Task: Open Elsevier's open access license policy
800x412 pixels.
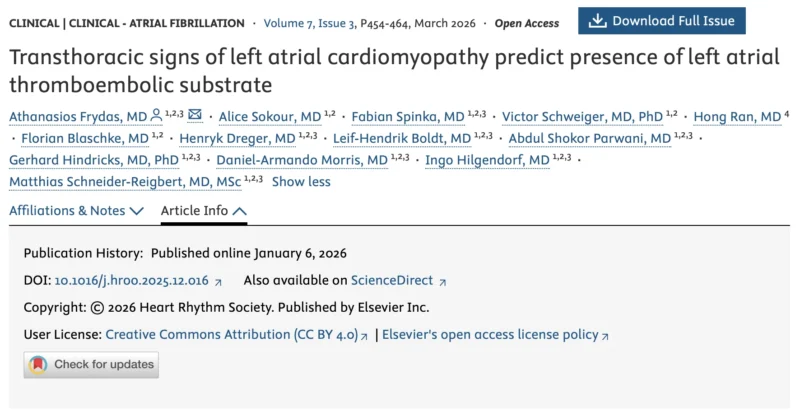Action: 490,335
